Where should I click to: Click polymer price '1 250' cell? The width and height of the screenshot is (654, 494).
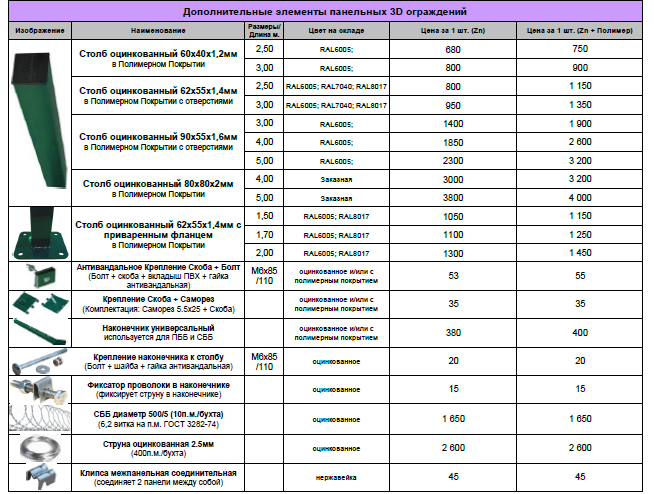point(580,235)
